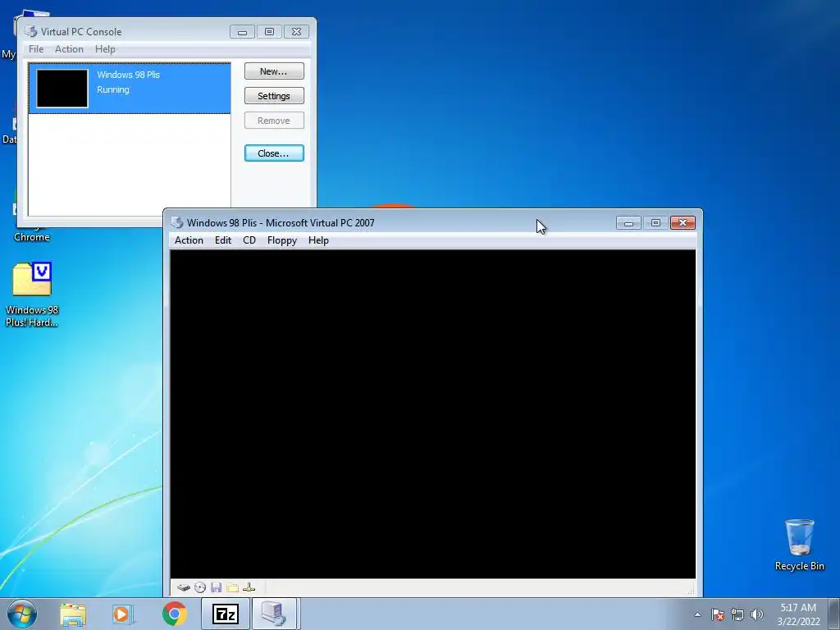Open File menu in Virtual PC Console
The image size is (840, 630).
[x=36, y=48]
